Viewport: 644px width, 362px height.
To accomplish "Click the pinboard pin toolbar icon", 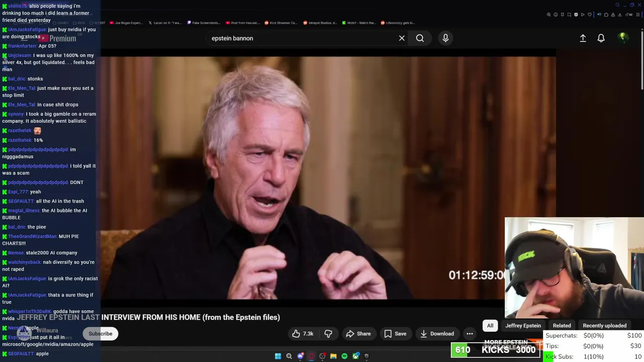I will 562,15.
